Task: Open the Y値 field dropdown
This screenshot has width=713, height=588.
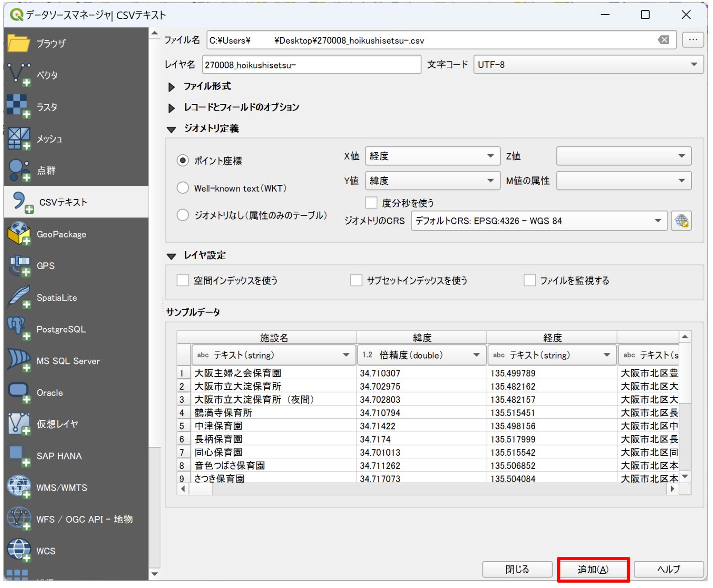Action: tap(432, 180)
